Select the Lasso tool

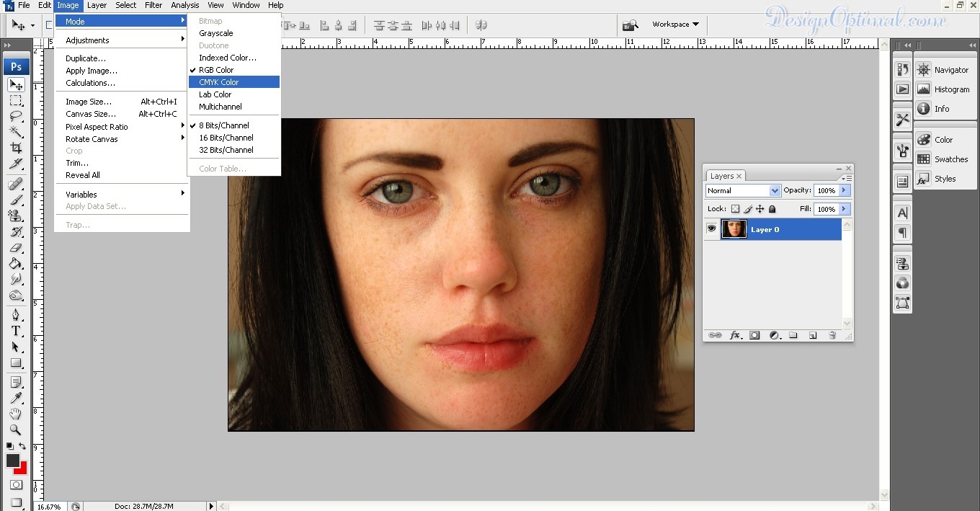[x=17, y=116]
